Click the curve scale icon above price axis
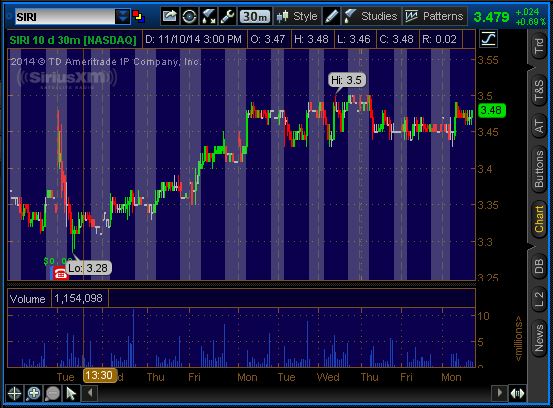553x408 pixels. [x=488, y=39]
